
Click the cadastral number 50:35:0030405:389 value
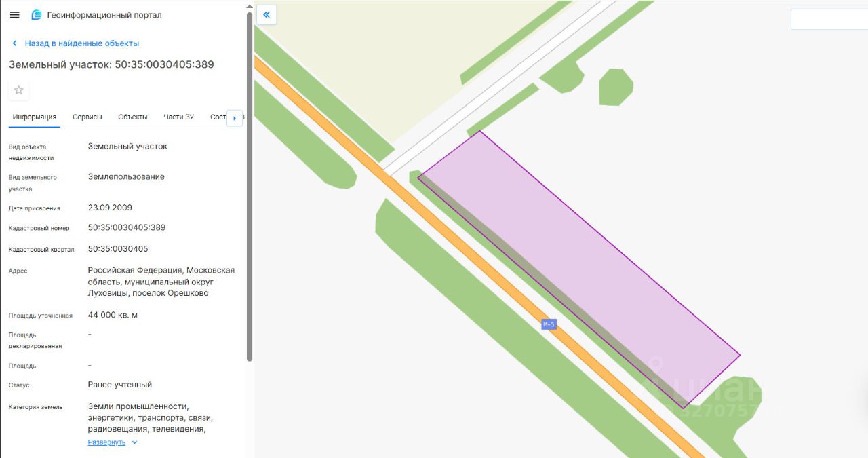[127, 227]
